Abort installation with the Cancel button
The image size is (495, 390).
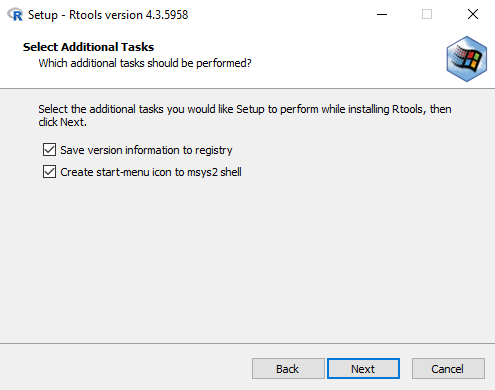pyautogui.click(x=448, y=369)
